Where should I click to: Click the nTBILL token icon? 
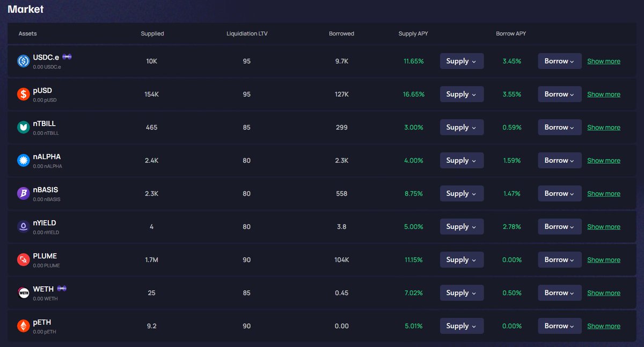pos(23,127)
